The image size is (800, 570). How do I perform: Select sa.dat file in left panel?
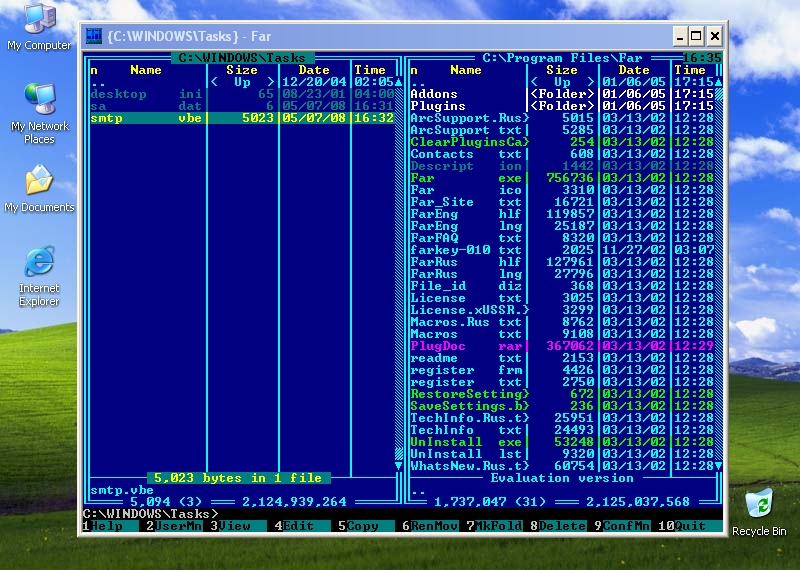coord(242,106)
